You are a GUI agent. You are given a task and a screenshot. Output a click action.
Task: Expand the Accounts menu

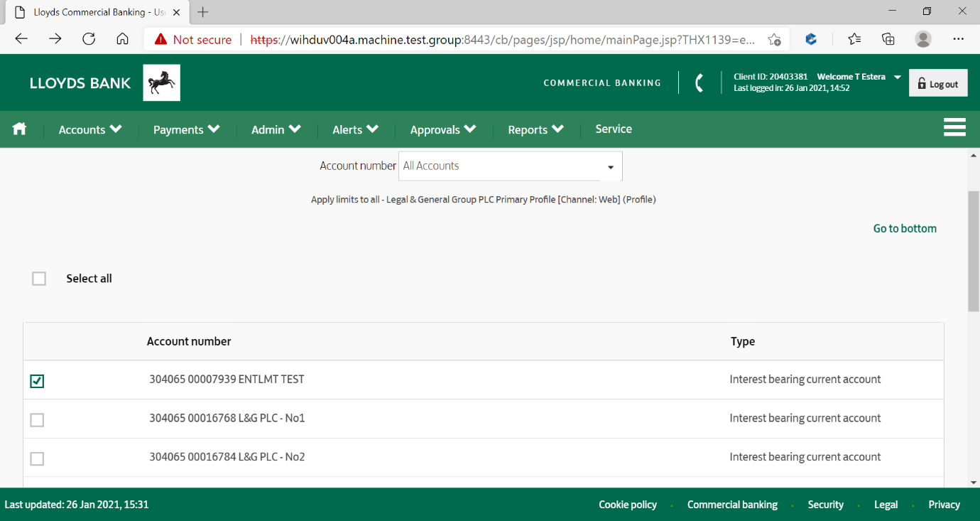90,129
